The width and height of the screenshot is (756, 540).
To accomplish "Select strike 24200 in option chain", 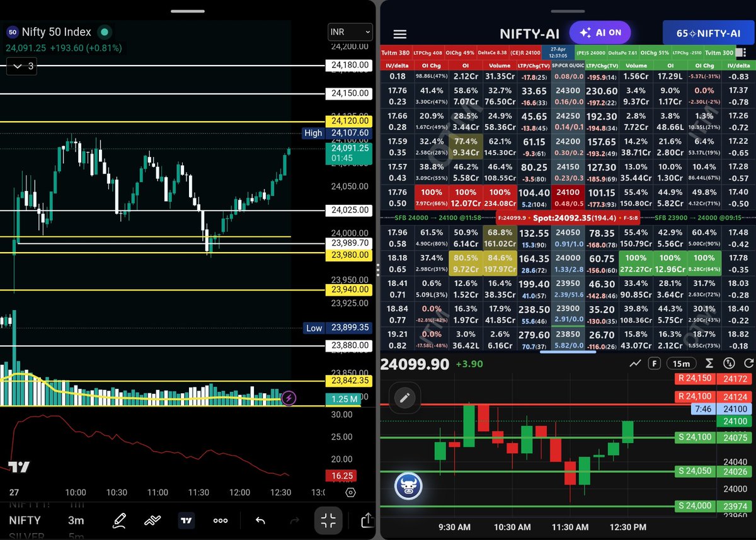I will pos(569,142).
